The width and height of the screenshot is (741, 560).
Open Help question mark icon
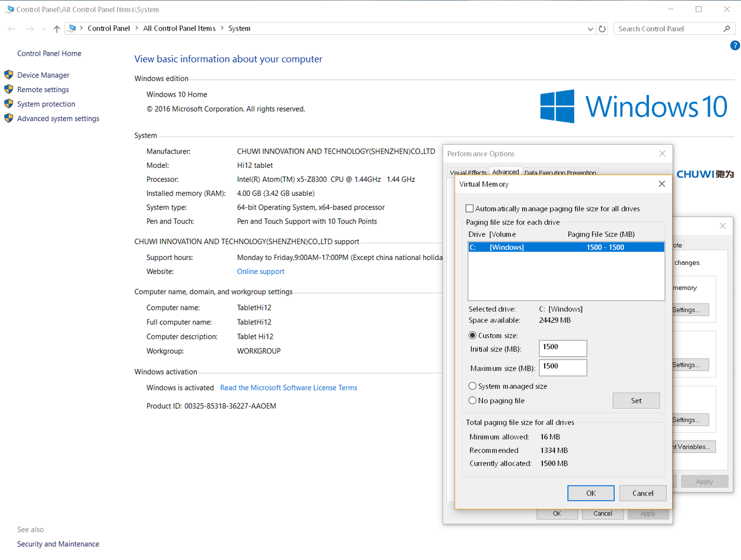coord(735,45)
